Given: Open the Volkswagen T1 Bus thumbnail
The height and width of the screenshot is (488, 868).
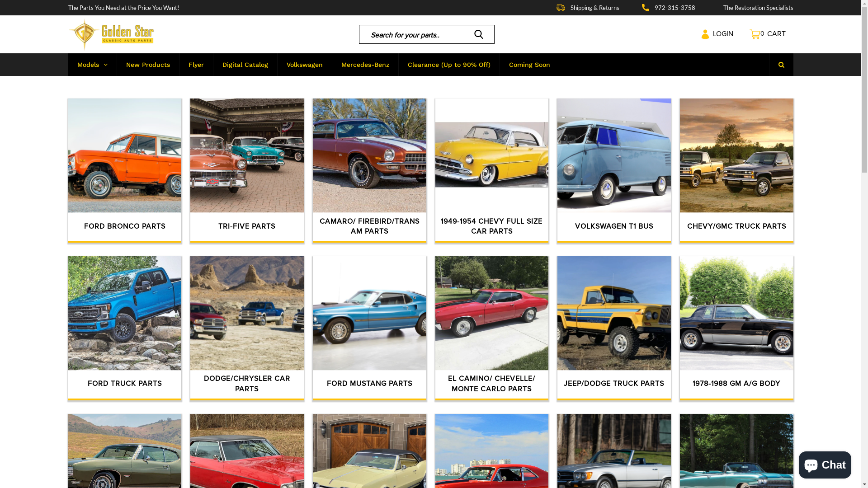Looking at the screenshot, I should 614,155.
